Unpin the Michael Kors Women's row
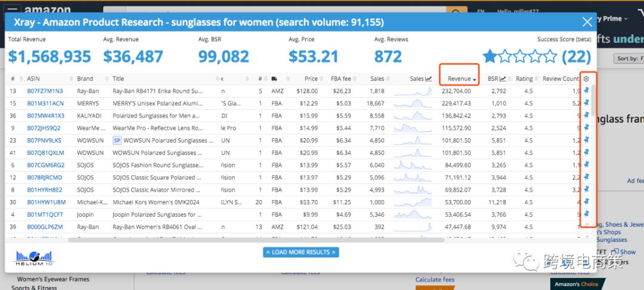This screenshot has height=290, width=644. click(586, 202)
